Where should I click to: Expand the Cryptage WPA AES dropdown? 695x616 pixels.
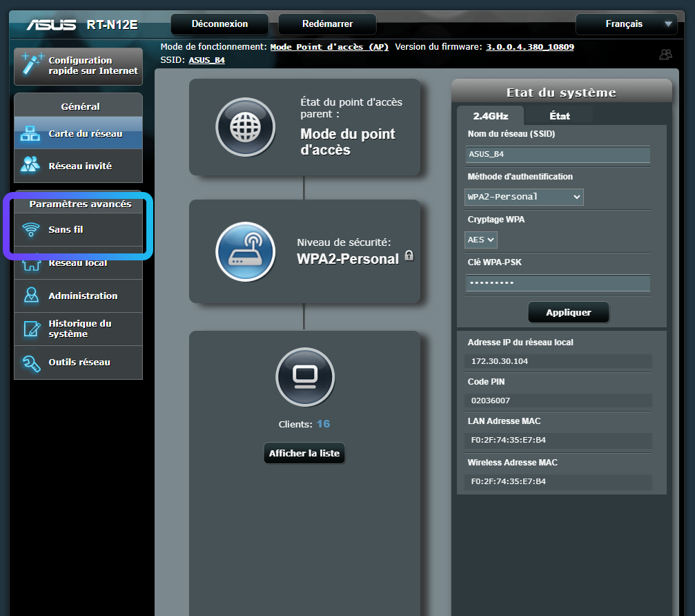tap(481, 240)
